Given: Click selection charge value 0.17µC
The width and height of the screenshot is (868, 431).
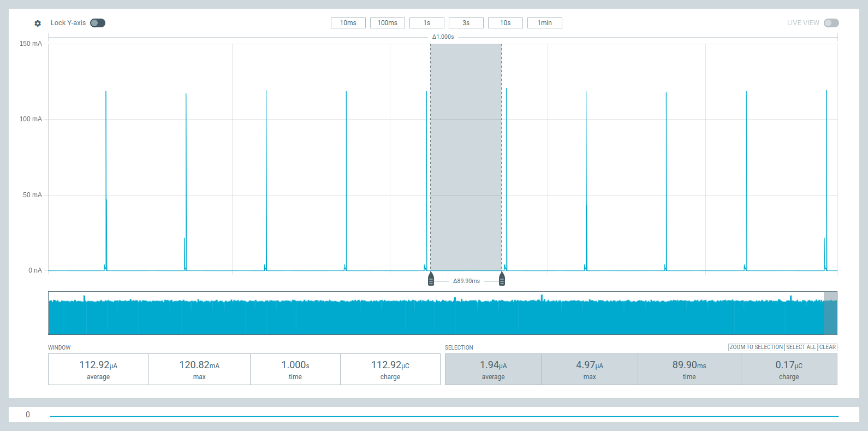Looking at the screenshot, I should tap(789, 365).
